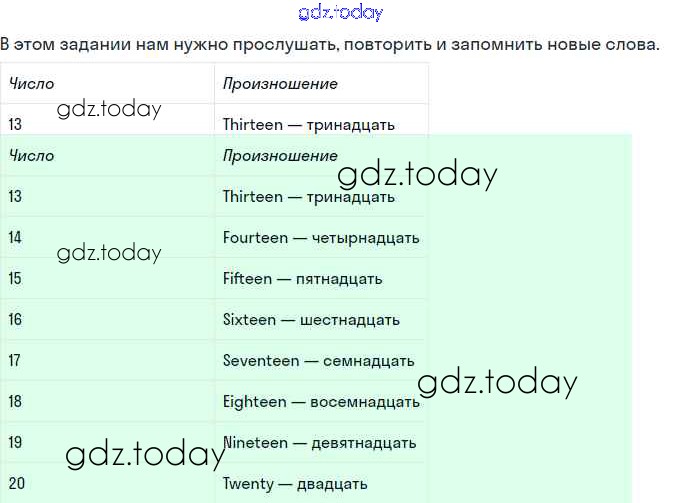Select the number 18 cell
Image resolution: width=680 pixels, height=503 pixels.
[15, 402]
